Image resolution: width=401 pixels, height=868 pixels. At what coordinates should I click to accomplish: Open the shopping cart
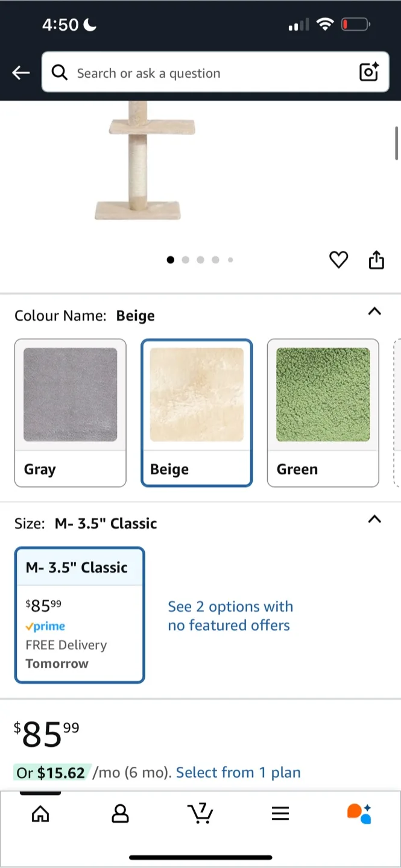[x=200, y=814]
